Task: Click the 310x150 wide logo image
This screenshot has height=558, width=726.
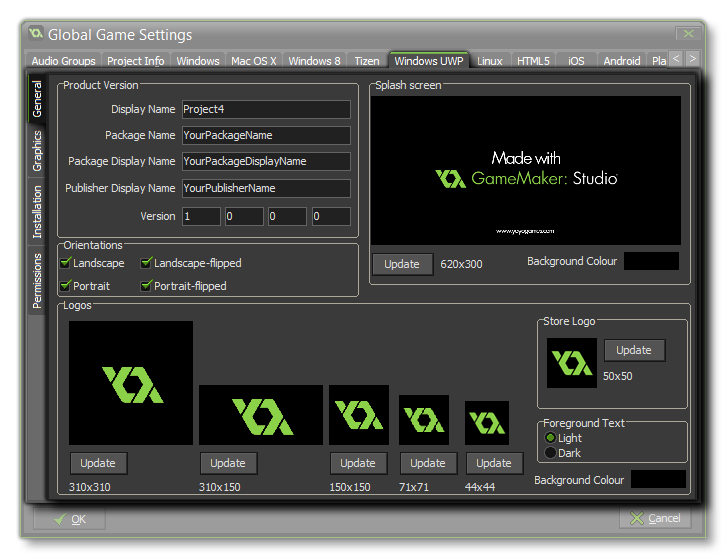Action: coord(261,415)
